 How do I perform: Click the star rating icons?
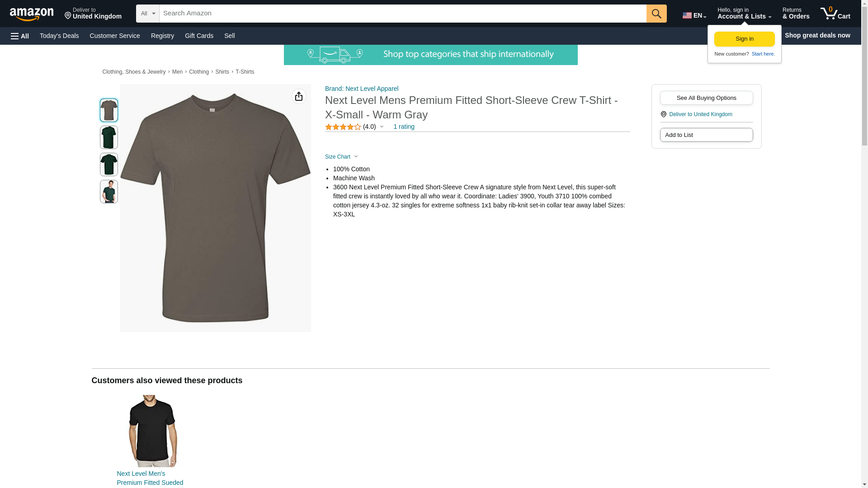point(343,127)
